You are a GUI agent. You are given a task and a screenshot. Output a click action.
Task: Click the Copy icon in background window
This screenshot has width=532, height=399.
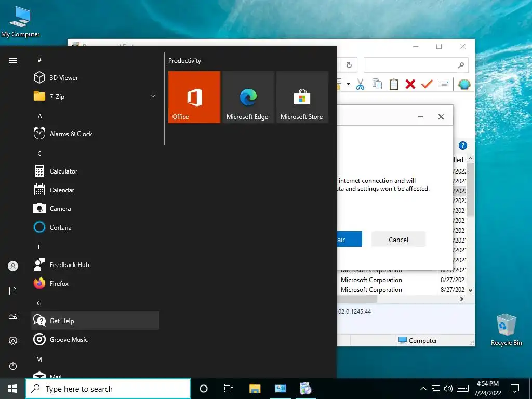pos(377,84)
